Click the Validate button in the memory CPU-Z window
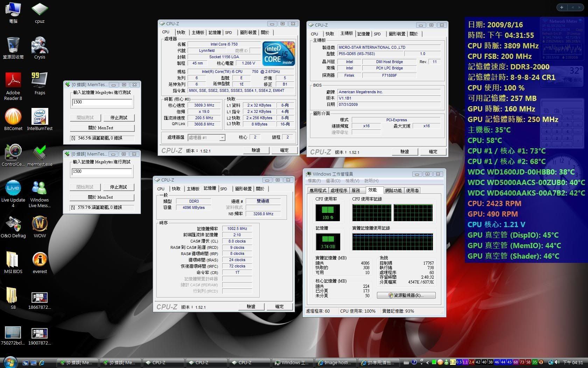Screen dimensions: 588x368 click(251, 307)
